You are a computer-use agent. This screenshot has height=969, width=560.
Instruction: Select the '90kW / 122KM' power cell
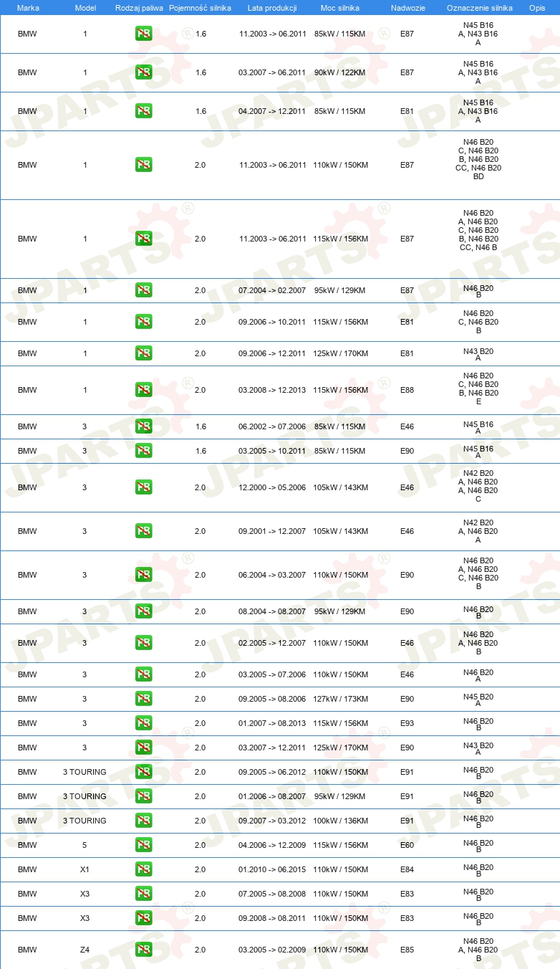340,72
